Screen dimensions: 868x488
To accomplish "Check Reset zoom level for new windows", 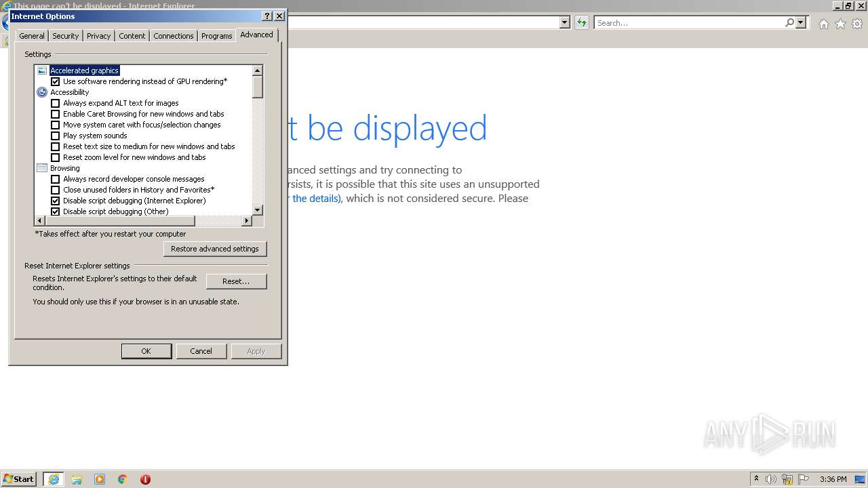I will click(56, 157).
